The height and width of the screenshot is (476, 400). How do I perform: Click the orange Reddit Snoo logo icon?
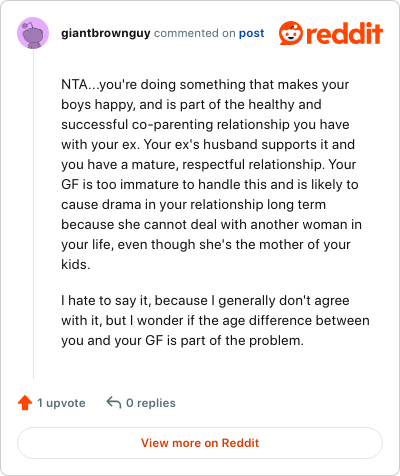(x=291, y=33)
